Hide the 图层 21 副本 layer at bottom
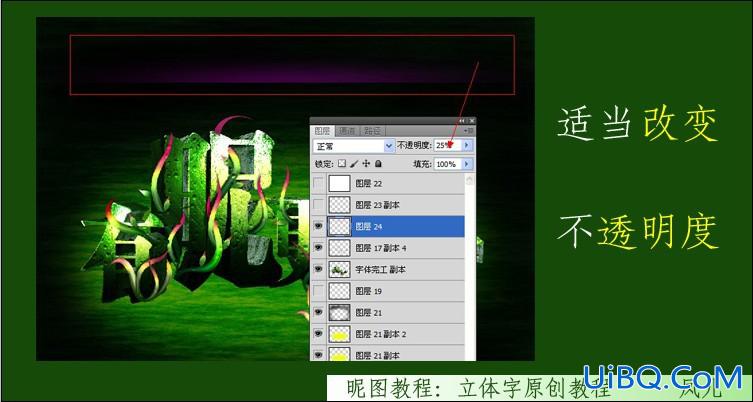Viewport: 753px width, 402px height. (318, 355)
